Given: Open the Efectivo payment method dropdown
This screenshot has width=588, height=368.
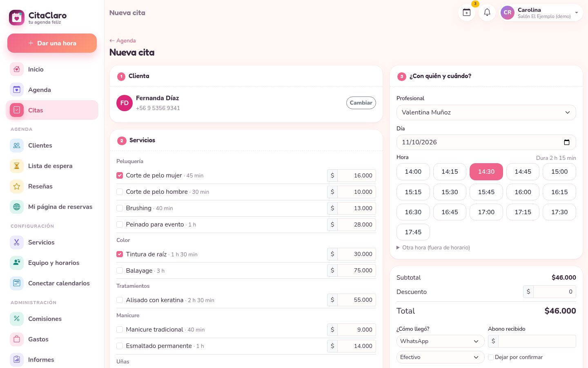Looking at the screenshot, I should click(440, 357).
